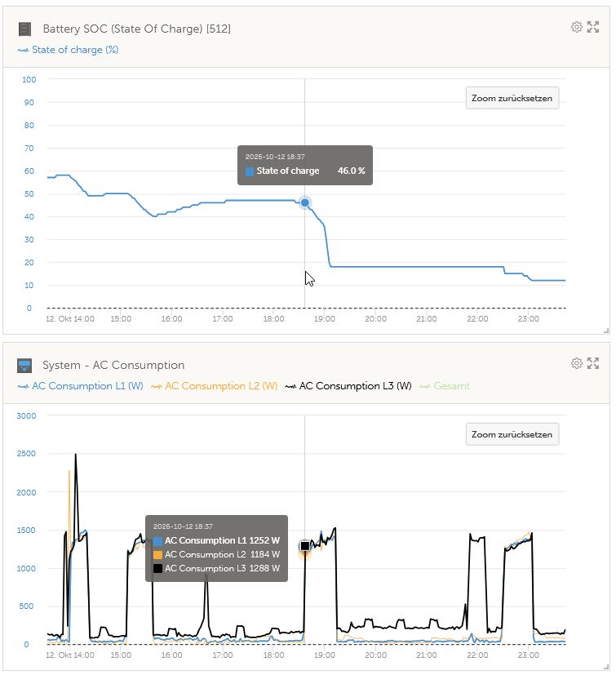This screenshot has height=675, width=616.
Task: Click resize handle of AC Consumption widget
Action: point(606,668)
